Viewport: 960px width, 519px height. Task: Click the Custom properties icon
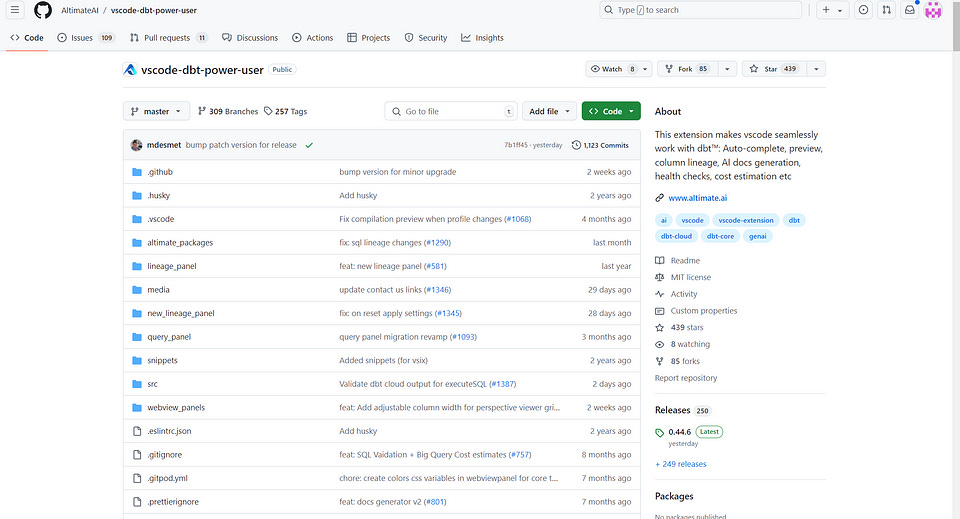[x=659, y=311]
